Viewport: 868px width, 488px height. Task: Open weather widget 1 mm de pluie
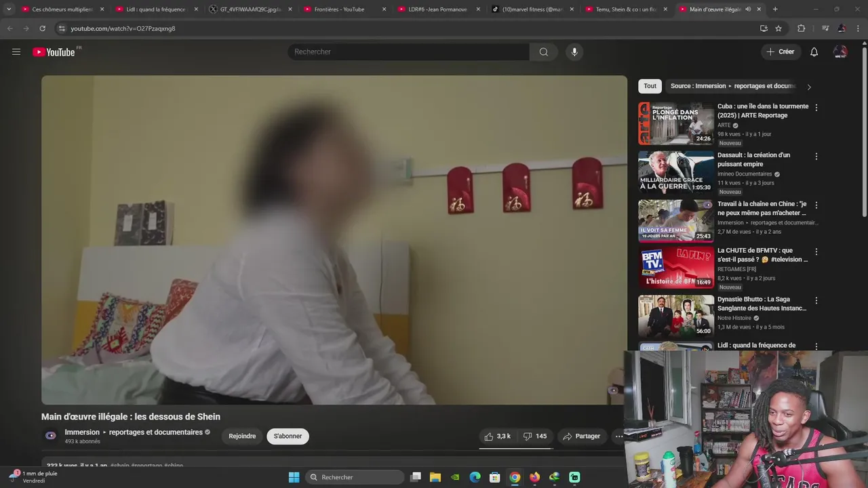click(x=34, y=477)
